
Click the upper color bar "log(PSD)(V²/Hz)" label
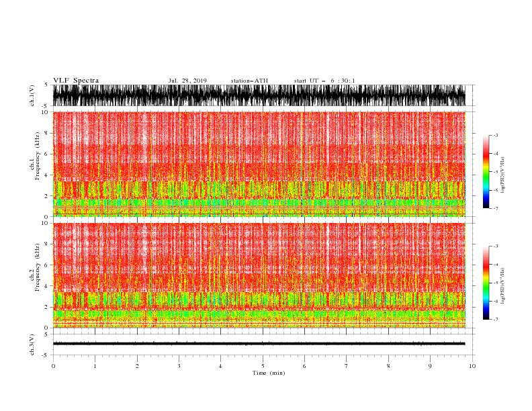pyautogui.click(x=502, y=175)
